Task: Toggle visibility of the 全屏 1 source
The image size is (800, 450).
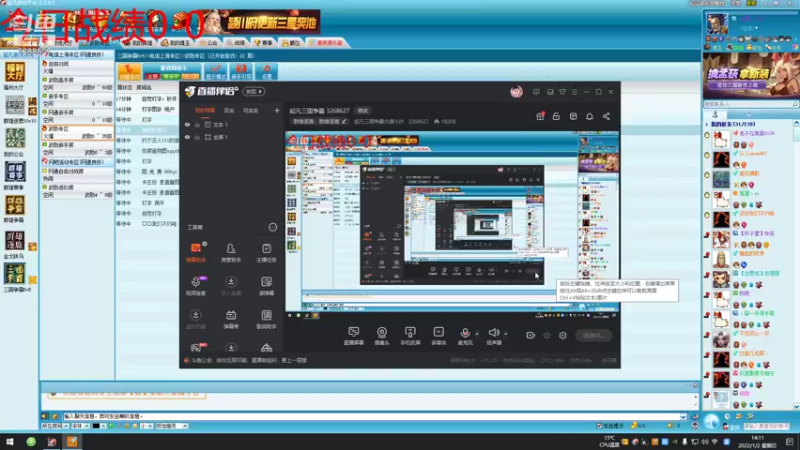Action: pyautogui.click(x=187, y=137)
